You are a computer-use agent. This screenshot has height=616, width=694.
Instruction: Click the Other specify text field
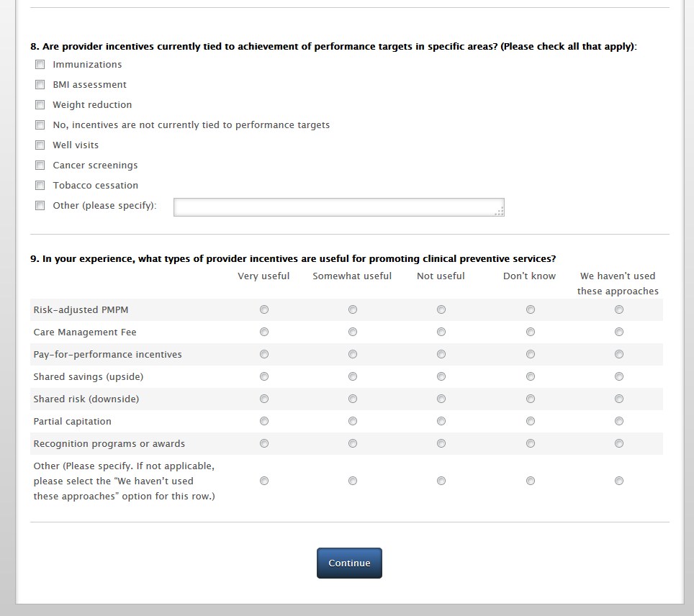pyautogui.click(x=338, y=207)
